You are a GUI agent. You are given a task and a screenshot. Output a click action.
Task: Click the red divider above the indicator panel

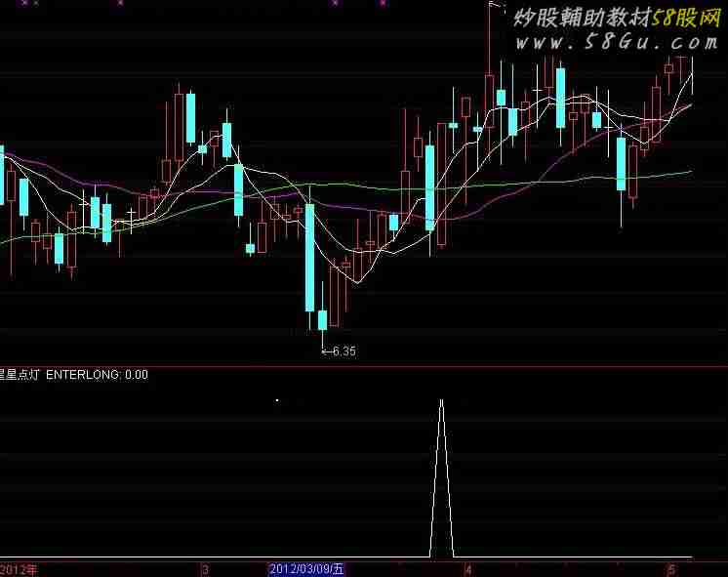[364, 366]
